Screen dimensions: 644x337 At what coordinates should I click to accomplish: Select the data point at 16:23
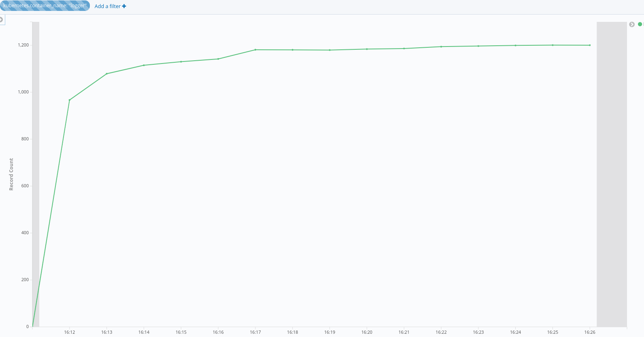pyautogui.click(x=478, y=46)
